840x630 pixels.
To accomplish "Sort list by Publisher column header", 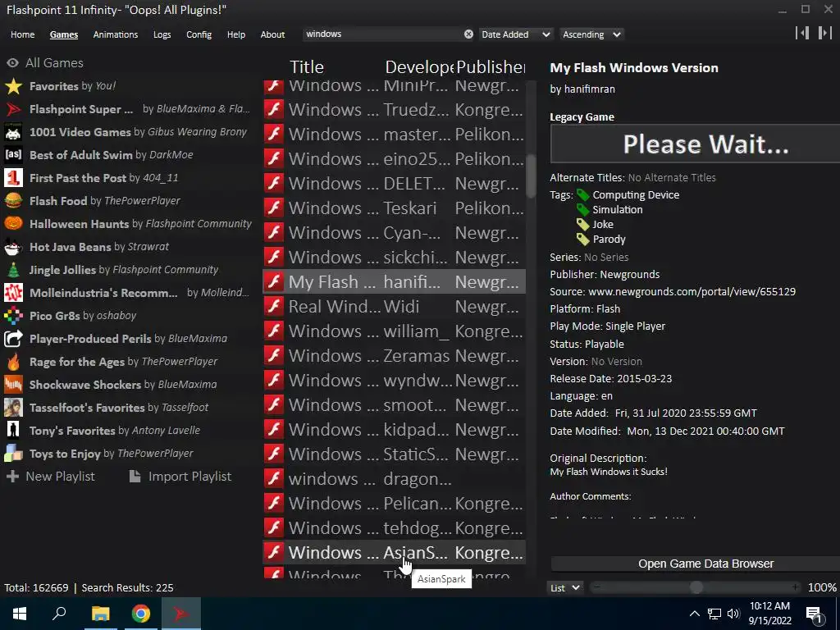I will click(491, 67).
